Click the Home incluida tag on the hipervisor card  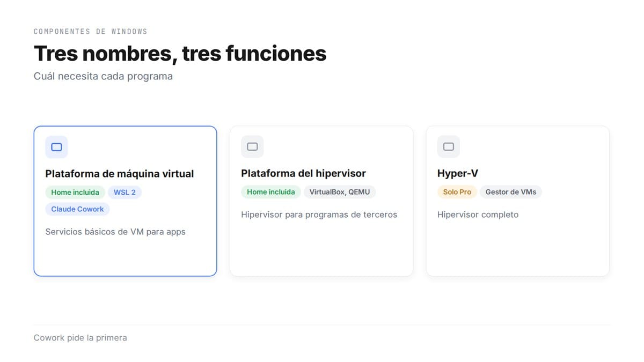[x=271, y=192]
